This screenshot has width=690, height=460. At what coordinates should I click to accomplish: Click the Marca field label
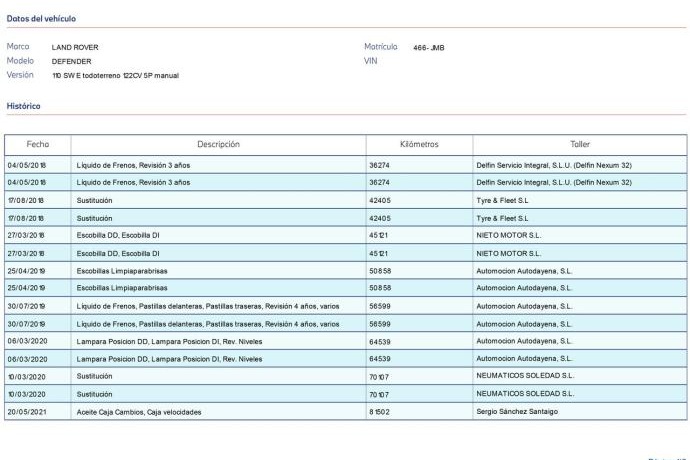pyautogui.click(x=18, y=47)
